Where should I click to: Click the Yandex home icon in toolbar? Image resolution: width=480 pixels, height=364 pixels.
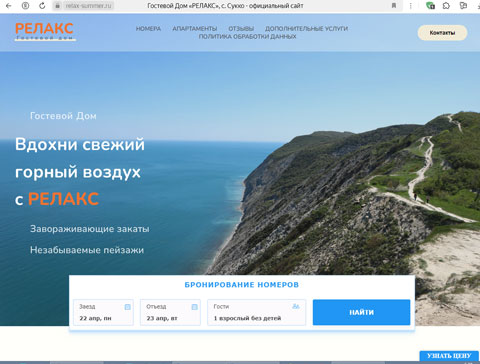[x=25, y=6]
